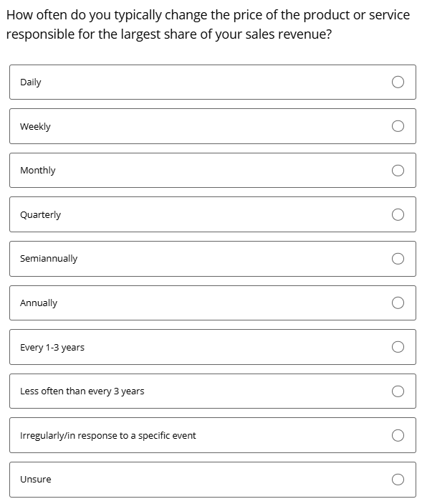422x504 pixels.
Task: Pick Irregularly/in response to event radio circle
Action: [398, 435]
